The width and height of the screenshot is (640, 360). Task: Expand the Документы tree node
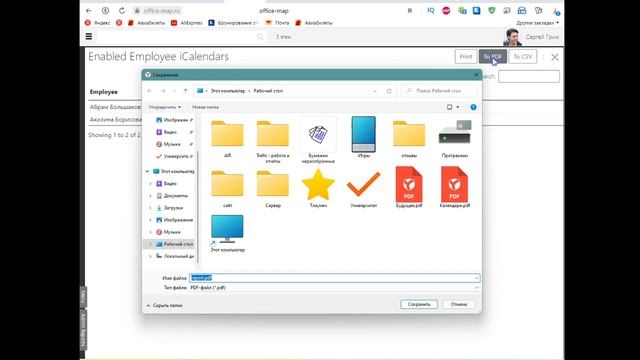point(150,196)
